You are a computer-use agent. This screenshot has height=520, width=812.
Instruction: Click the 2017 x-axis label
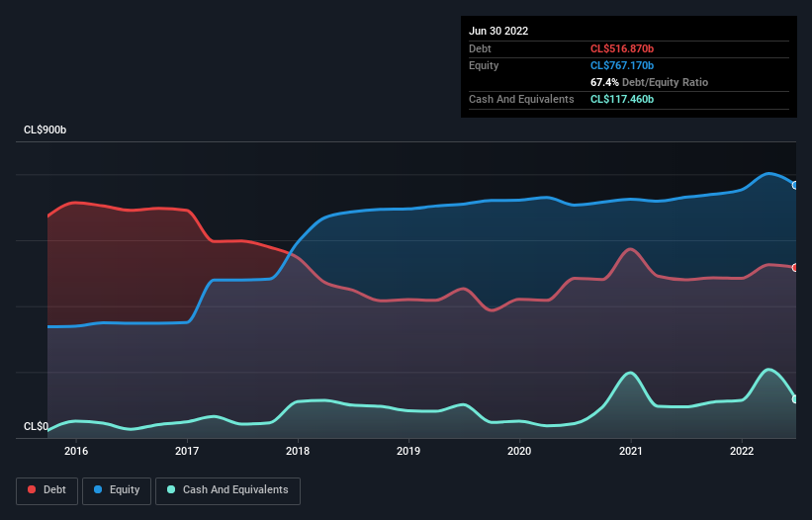(187, 451)
